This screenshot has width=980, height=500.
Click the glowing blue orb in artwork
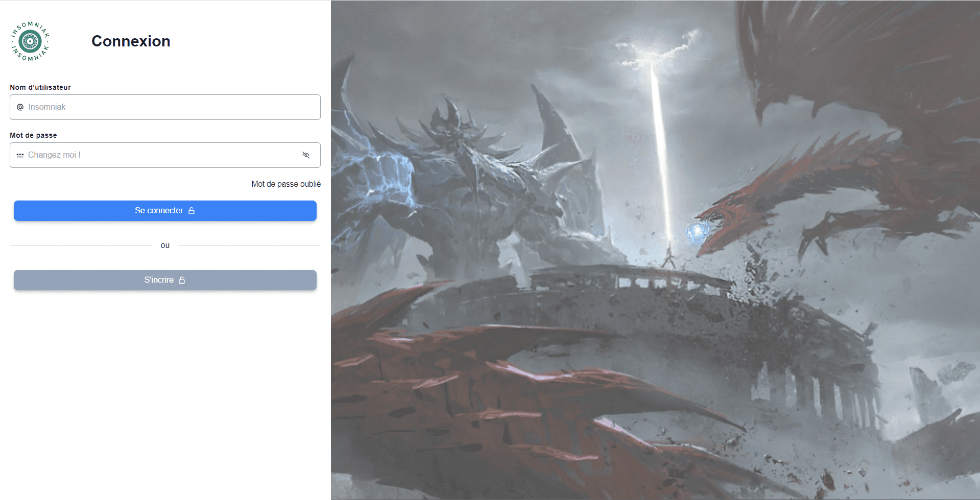click(x=696, y=233)
